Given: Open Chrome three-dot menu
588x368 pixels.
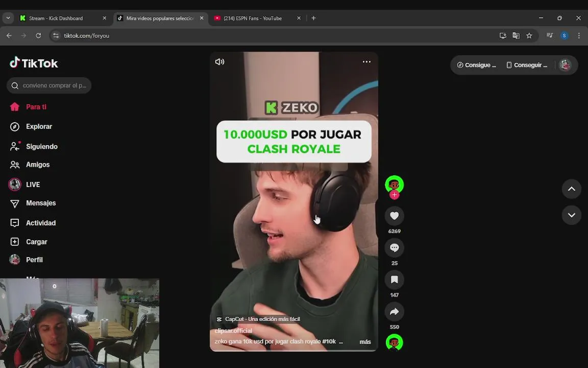Looking at the screenshot, I should pos(579,36).
